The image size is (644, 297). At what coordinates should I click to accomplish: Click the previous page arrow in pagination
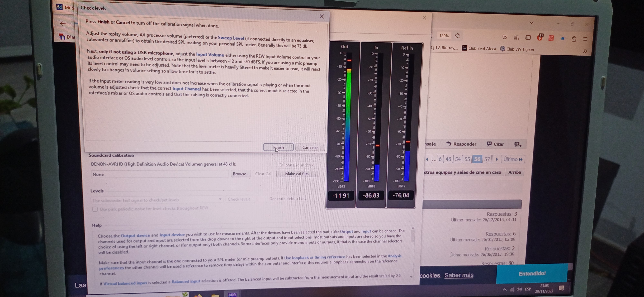click(x=427, y=159)
